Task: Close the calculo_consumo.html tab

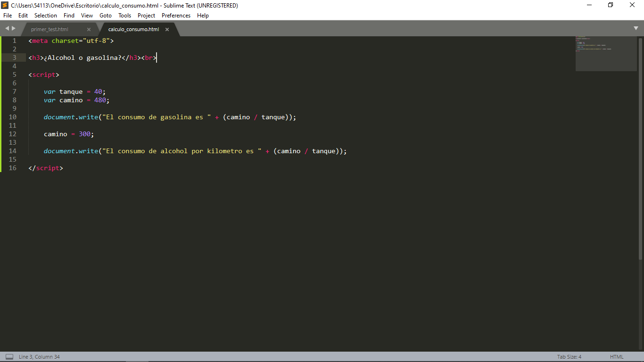Action: point(167,29)
